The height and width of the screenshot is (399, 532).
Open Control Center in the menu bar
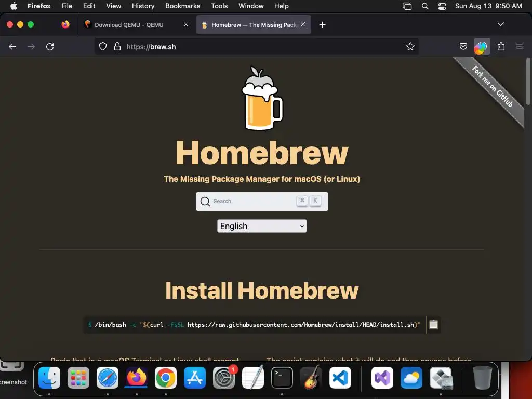[442, 6]
